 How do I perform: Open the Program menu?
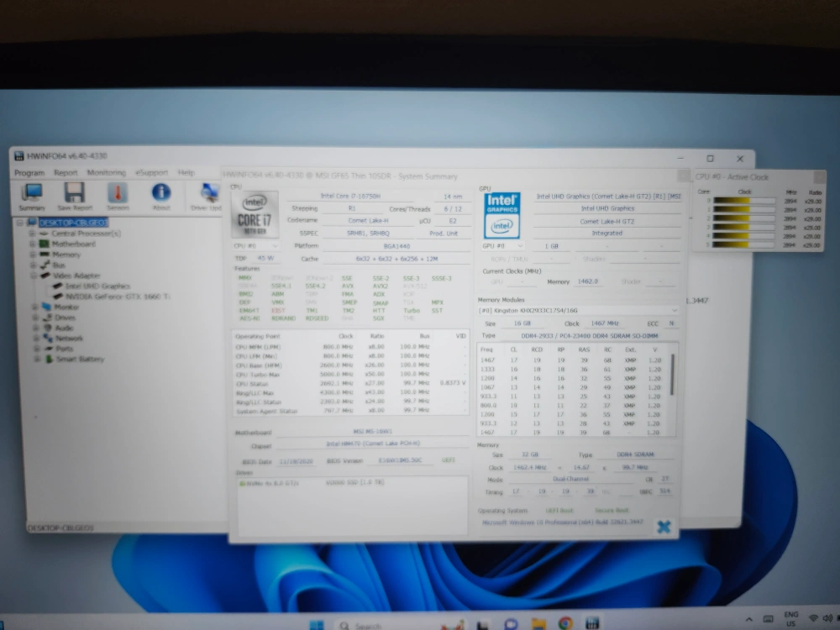click(29, 173)
